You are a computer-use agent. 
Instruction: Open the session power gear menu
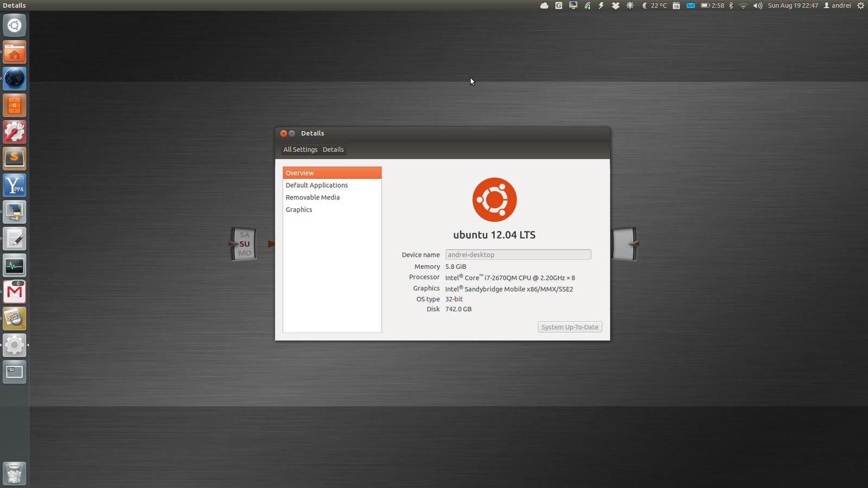(x=860, y=5)
